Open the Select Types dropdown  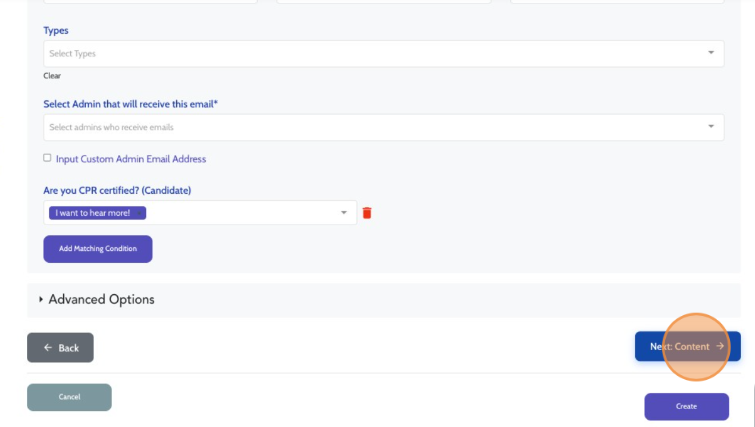point(384,53)
